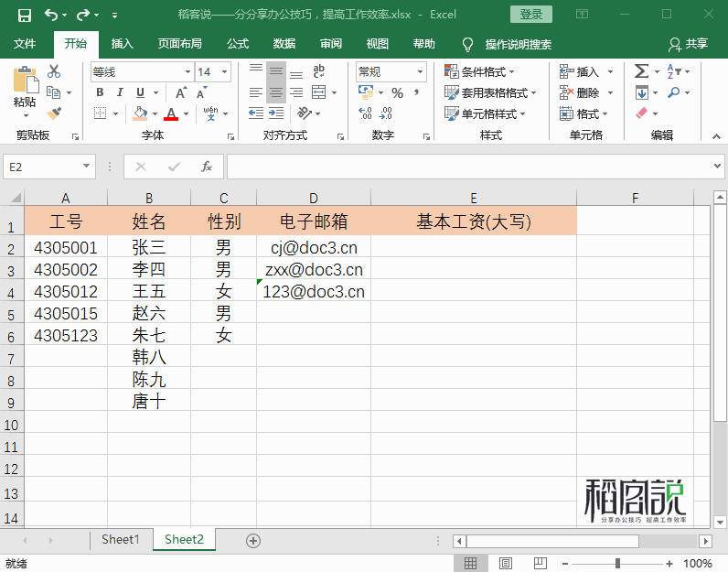Switch to the 插入 ribbon tab

[123, 44]
